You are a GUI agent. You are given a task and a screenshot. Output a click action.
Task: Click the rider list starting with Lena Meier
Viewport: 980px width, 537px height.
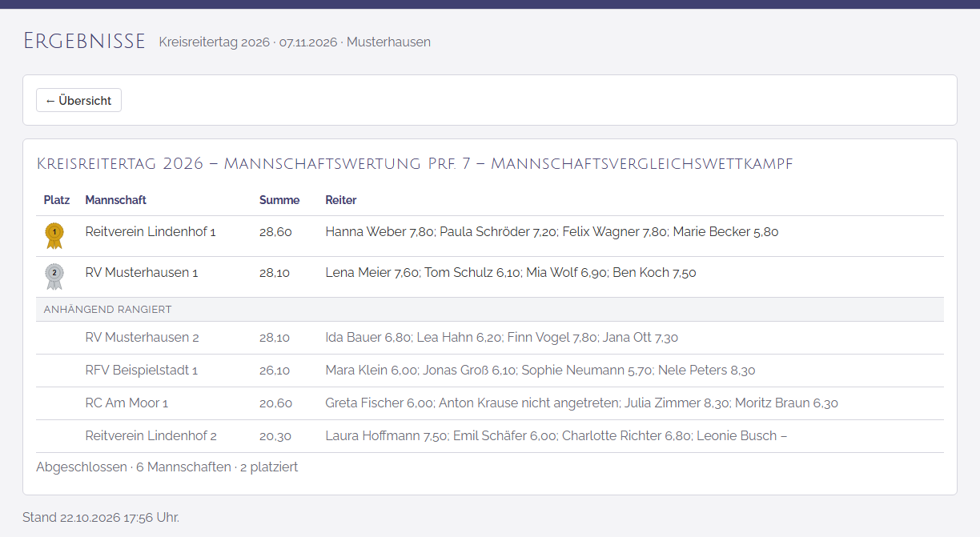(x=511, y=273)
